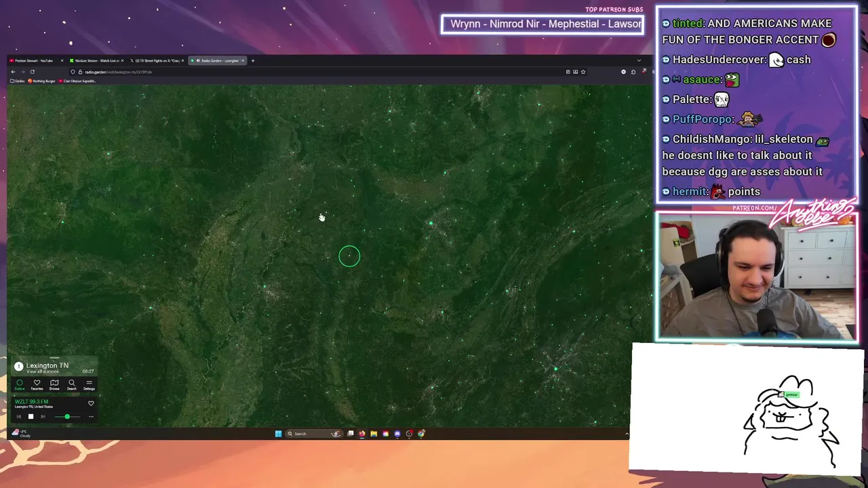Viewport: 868px width, 488px height.
Task: Open Firefox from the taskbar
Action: point(362,434)
